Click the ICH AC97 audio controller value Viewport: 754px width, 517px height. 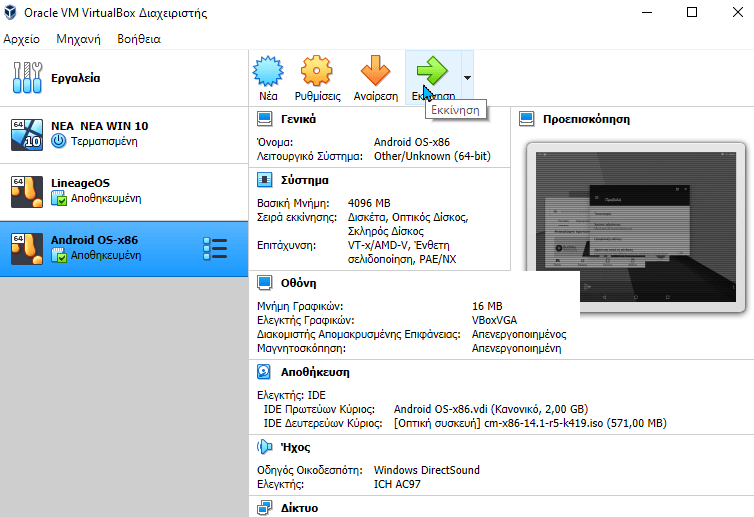pyautogui.click(x=397, y=484)
